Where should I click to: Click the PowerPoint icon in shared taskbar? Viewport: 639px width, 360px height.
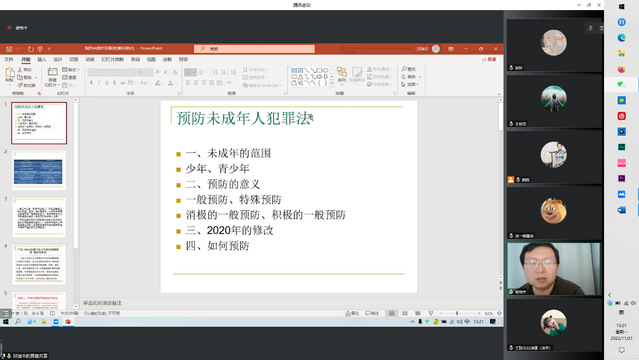tap(68, 322)
